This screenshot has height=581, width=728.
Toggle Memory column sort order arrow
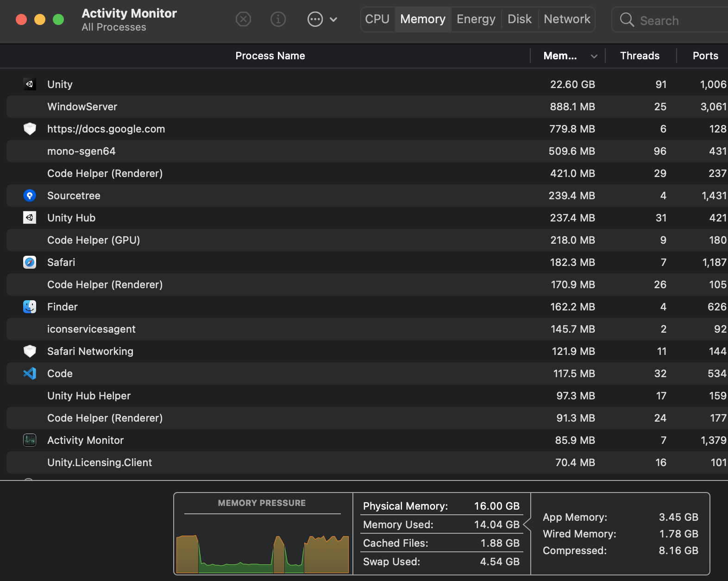(x=594, y=57)
